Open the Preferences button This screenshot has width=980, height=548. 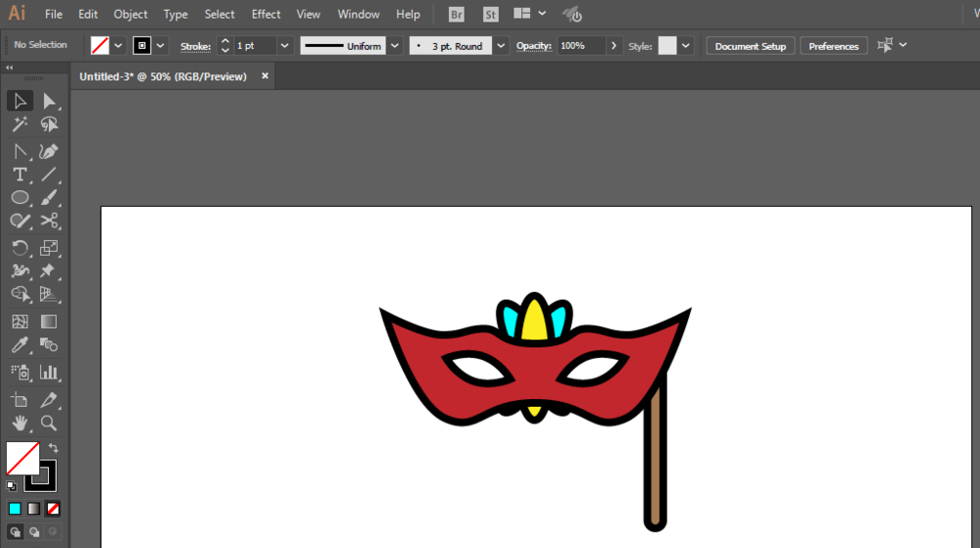(833, 46)
